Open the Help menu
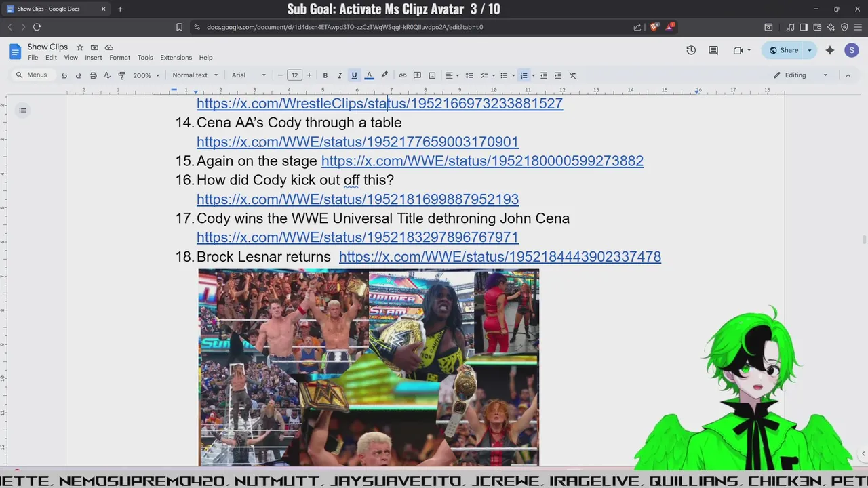The height and width of the screenshot is (488, 868). 205,58
